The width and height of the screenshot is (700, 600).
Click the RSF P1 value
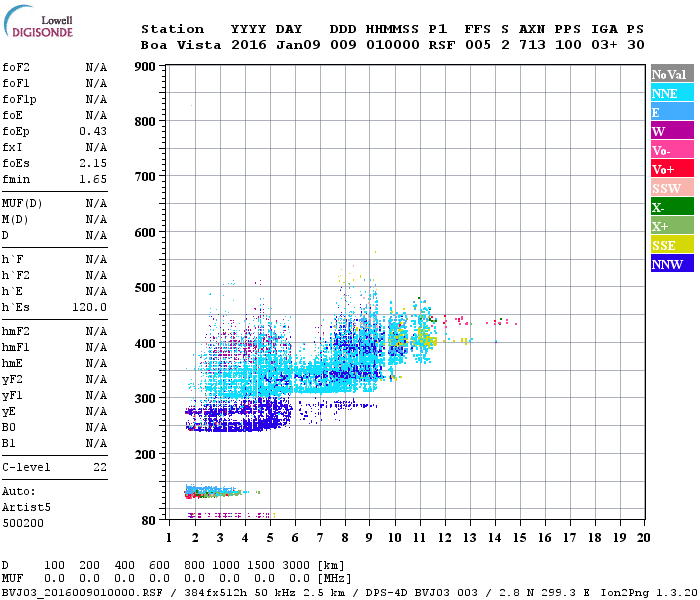(x=442, y=45)
